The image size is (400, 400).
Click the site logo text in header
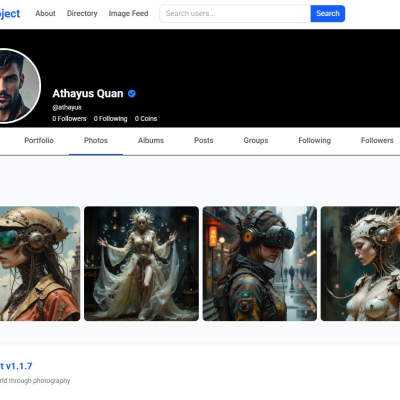[10, 14]
